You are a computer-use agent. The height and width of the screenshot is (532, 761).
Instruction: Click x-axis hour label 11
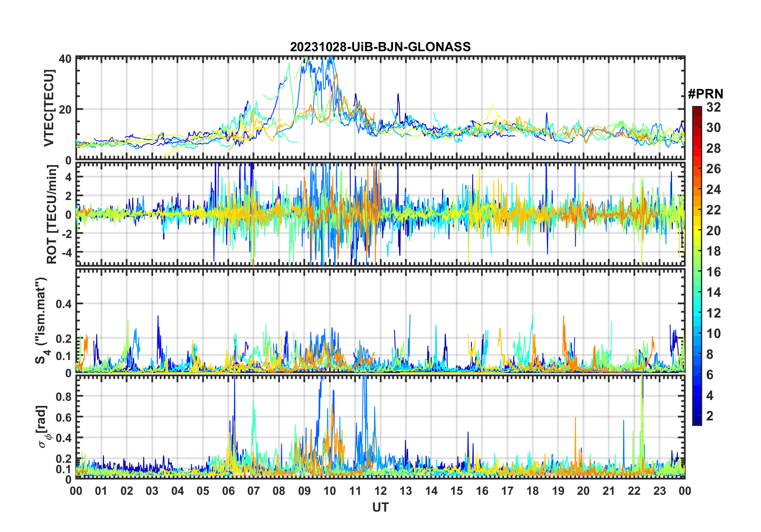(355, 491)
